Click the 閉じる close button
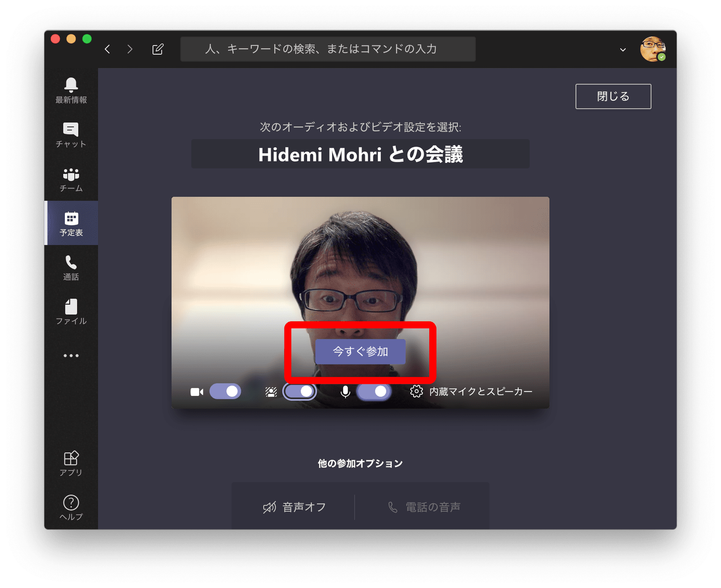 (x=613, y=97)
